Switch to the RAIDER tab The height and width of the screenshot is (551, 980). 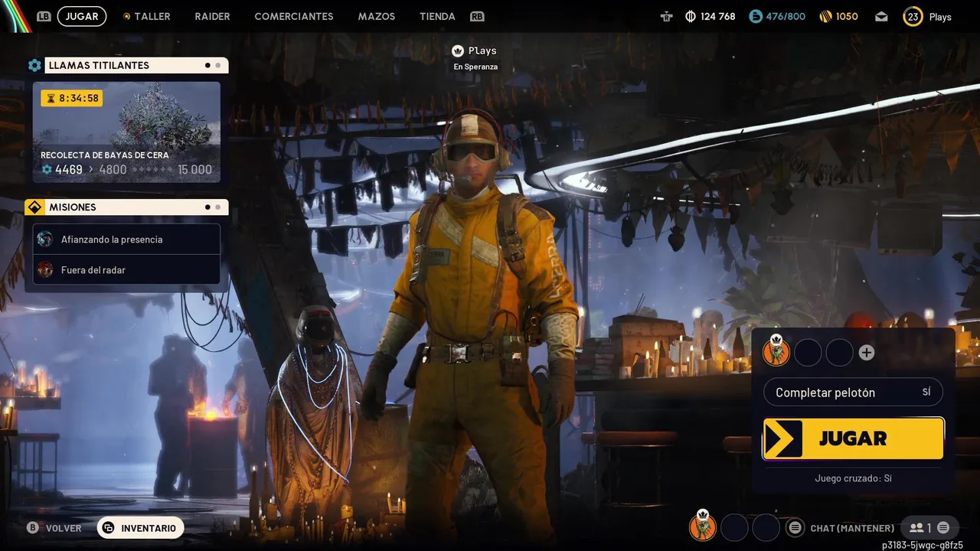212,16
